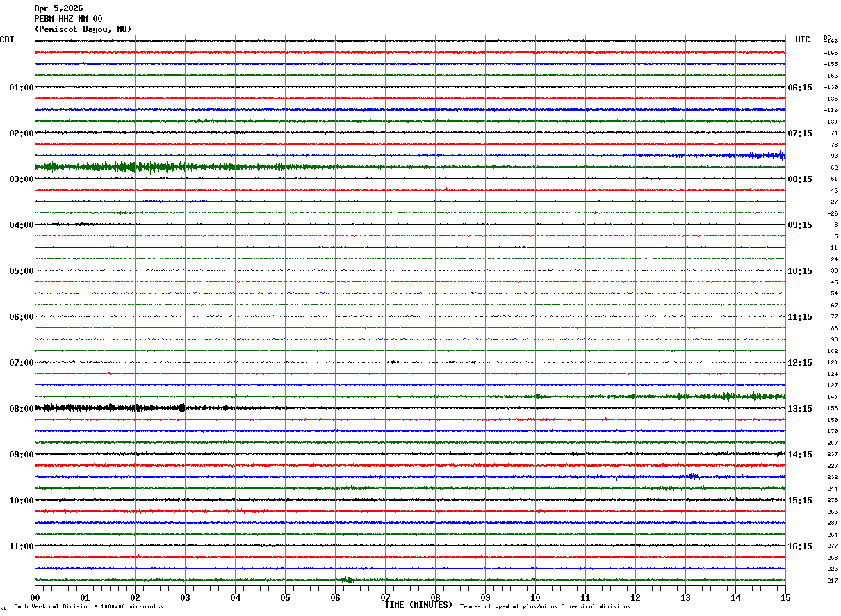Click minute 15 on the bottom axis
The image size is (841, 616).
point(785,597)
